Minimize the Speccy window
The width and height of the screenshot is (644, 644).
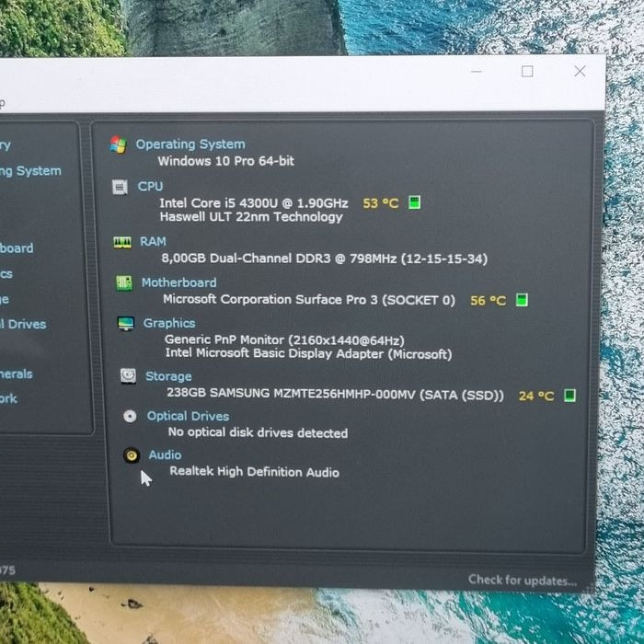pyautogui.click(x=477, y=72)
